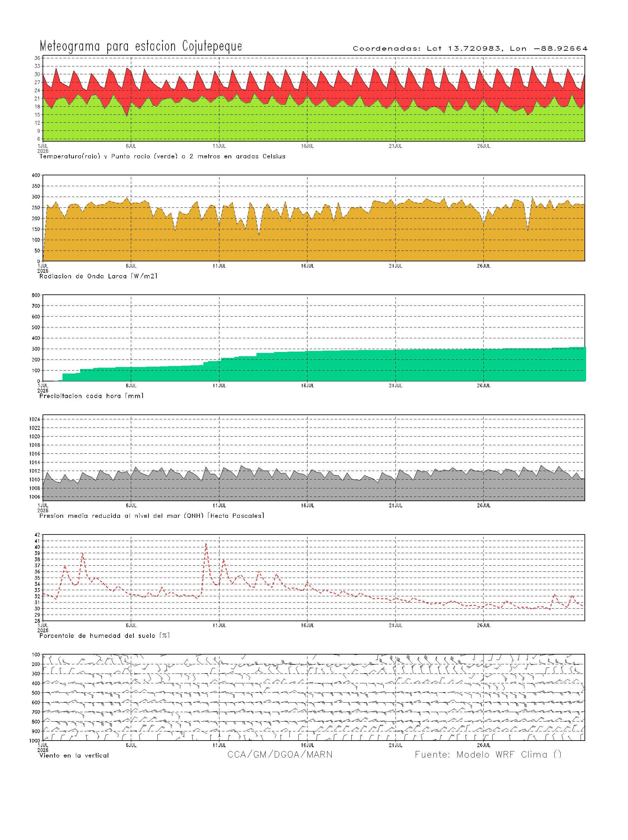Viewport: 628px width, 840px height.
Task: Click the 400 axis value on radiation chart
Action: 36,175
